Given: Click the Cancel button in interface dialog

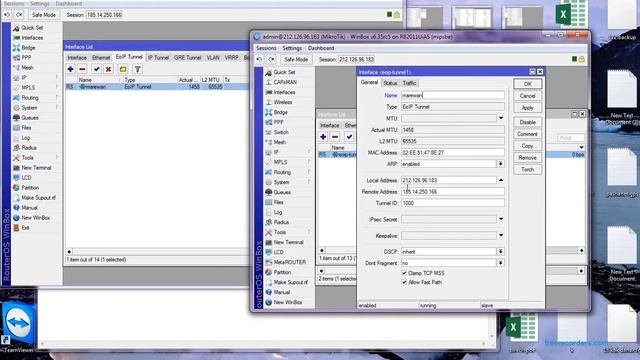Looking at the screenshot, I should pyautogui.click(x=527, y=96).
